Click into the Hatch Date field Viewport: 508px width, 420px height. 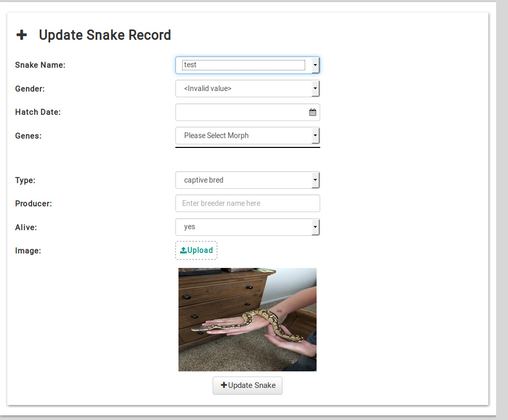(x=241, y=112)
